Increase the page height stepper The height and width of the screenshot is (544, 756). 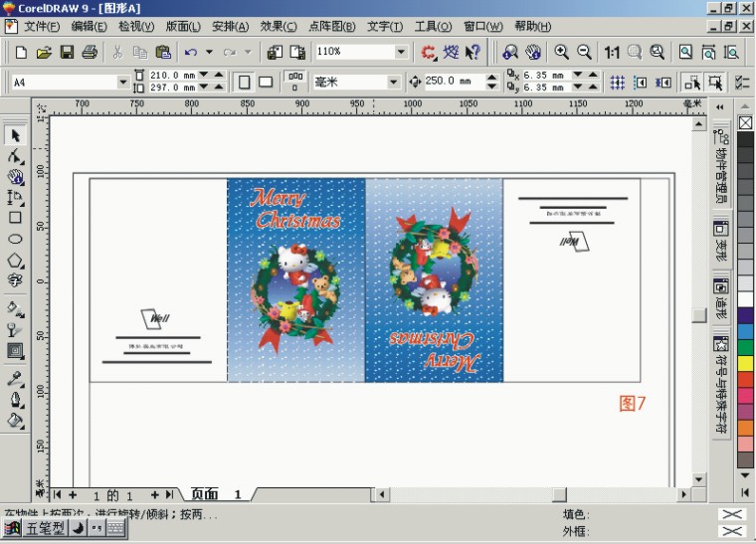click(219, 88)
